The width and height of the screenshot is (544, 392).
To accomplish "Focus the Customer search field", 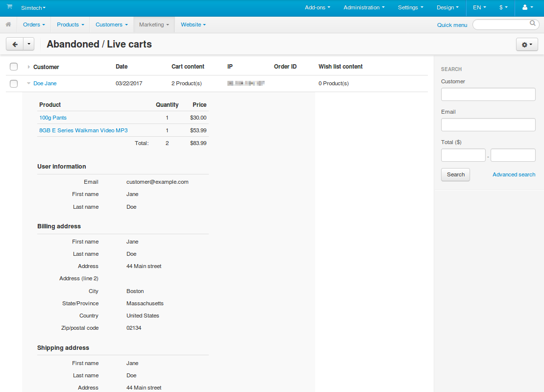I will tap(488, 95).
